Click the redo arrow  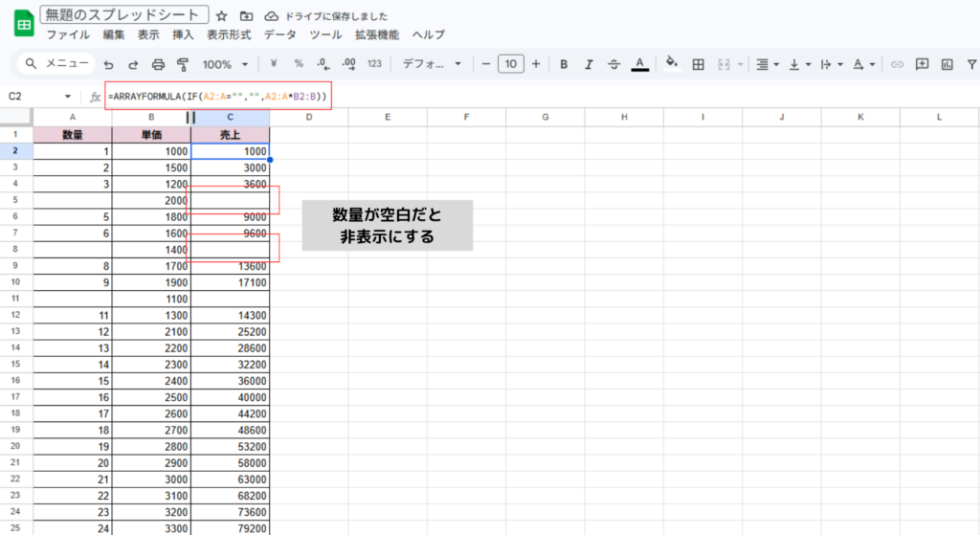pyautogui.click(x=132, y=64)
